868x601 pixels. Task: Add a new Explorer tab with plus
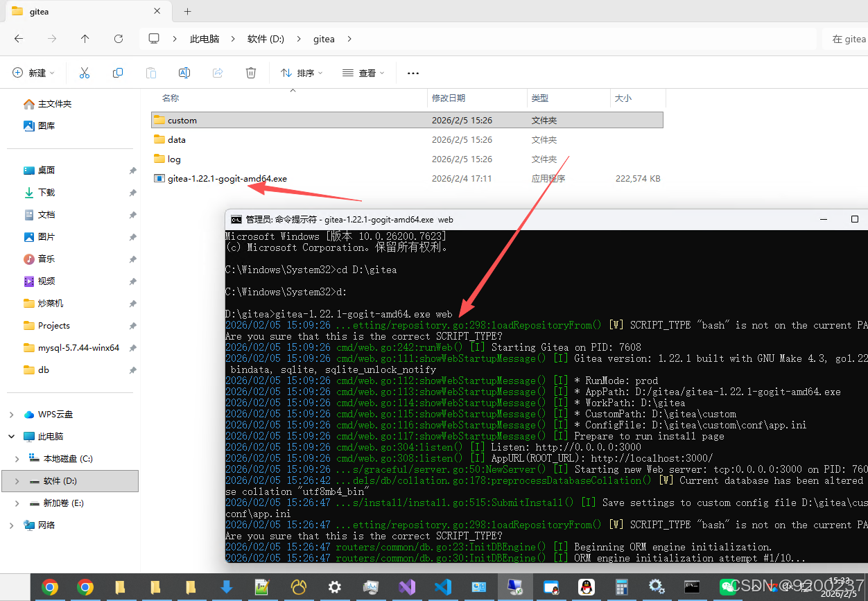(x=187, y=11)
